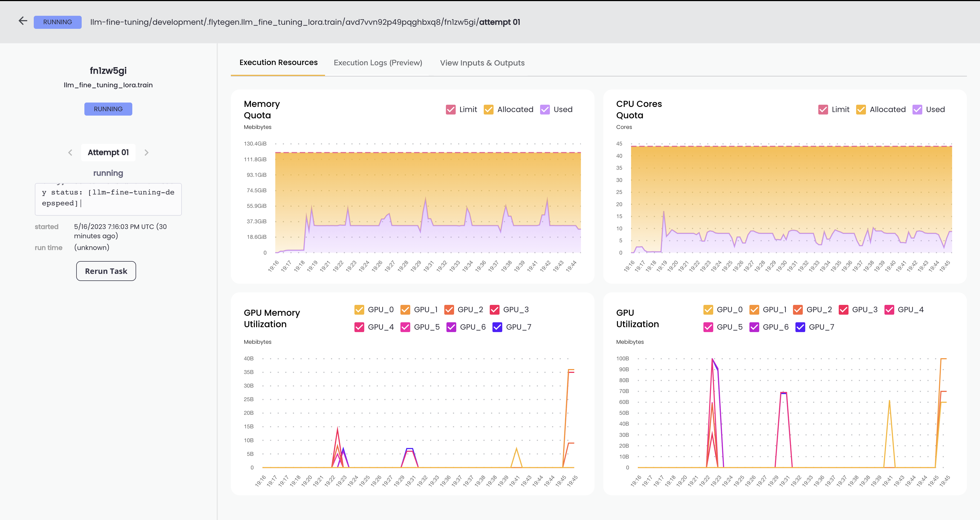Image resolution: width=980 pixels, height=520 pixels.
Task: Click the next attempt chevron
Action: [147, 152]
